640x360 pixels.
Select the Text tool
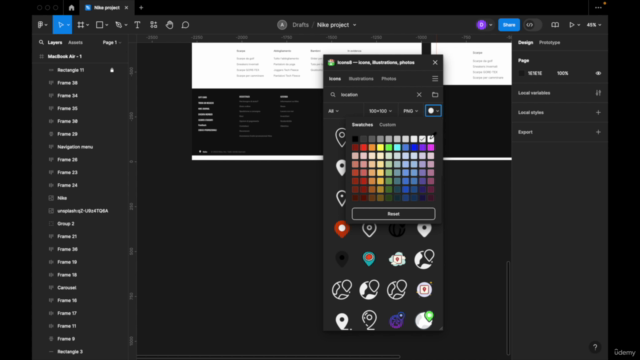138,25
